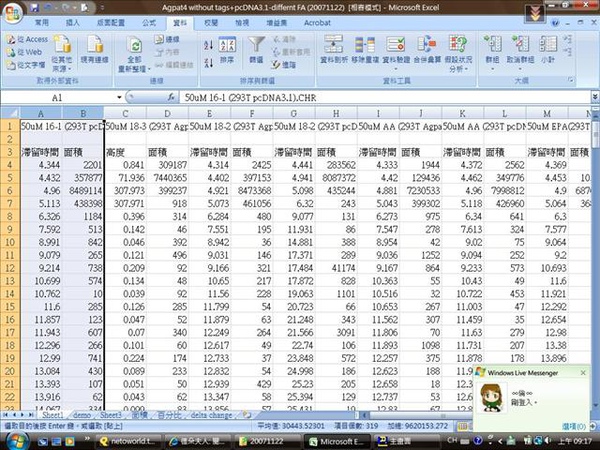Select all cells corner button
Screen dimensions: 600x450
10,113
